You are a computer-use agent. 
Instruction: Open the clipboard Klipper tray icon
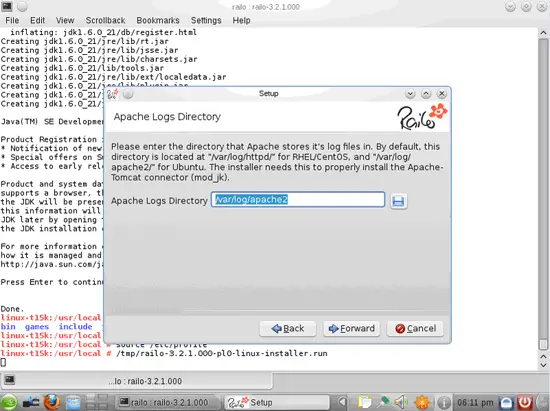pos(364,402)
